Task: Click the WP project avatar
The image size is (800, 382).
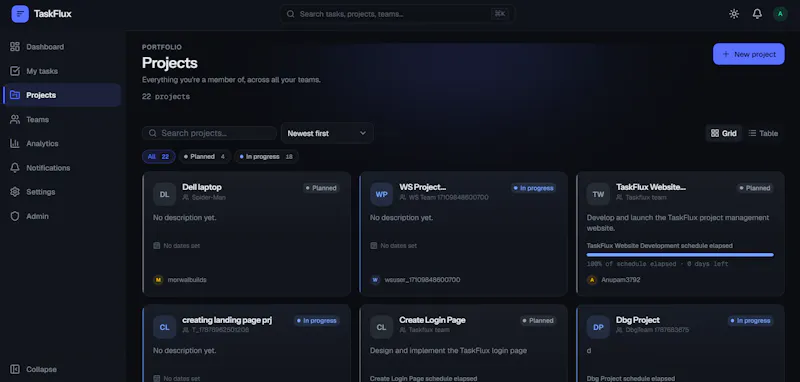Action: pos(382,194)
